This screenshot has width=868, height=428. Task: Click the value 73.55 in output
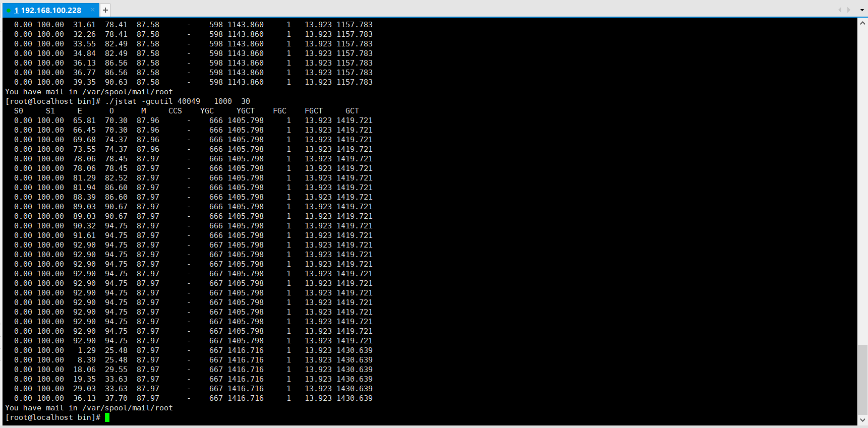coord(84,149)
